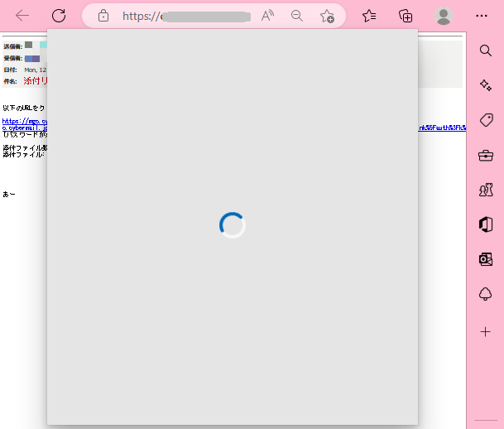Open the sidebar Microsoft Office icon
This screenshot has height=429, width=504.
486,224
